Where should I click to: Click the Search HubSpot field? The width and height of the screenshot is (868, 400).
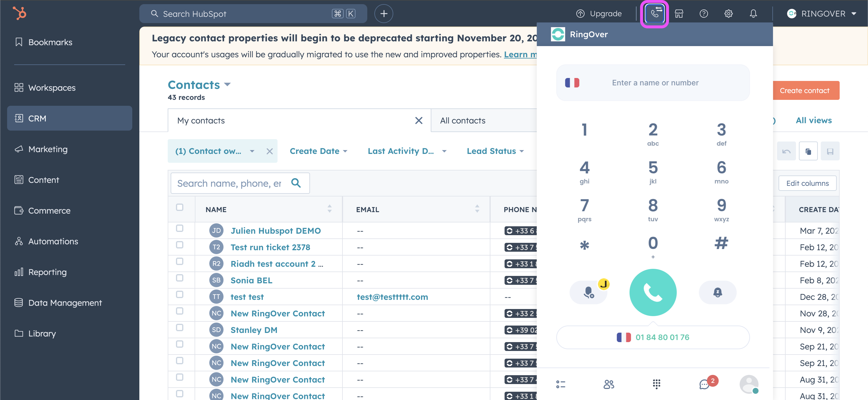coord(253,14)
